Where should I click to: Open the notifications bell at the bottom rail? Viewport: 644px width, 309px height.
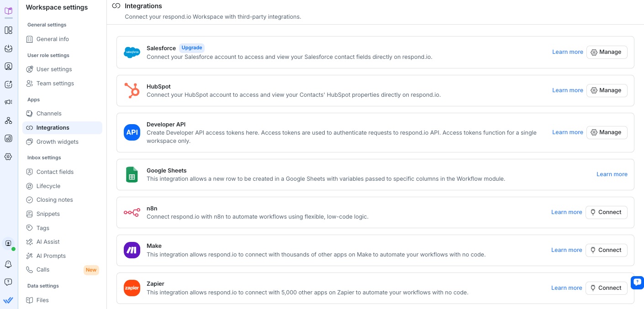8,264
